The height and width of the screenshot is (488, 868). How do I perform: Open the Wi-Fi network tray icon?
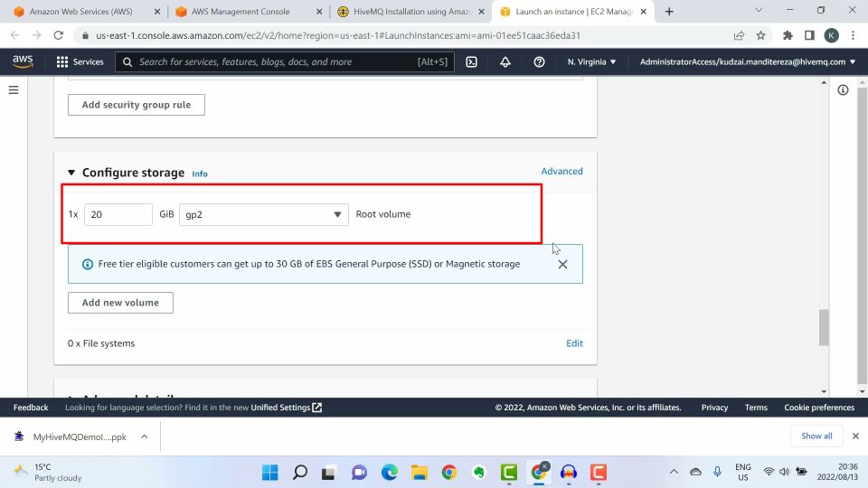769,472
